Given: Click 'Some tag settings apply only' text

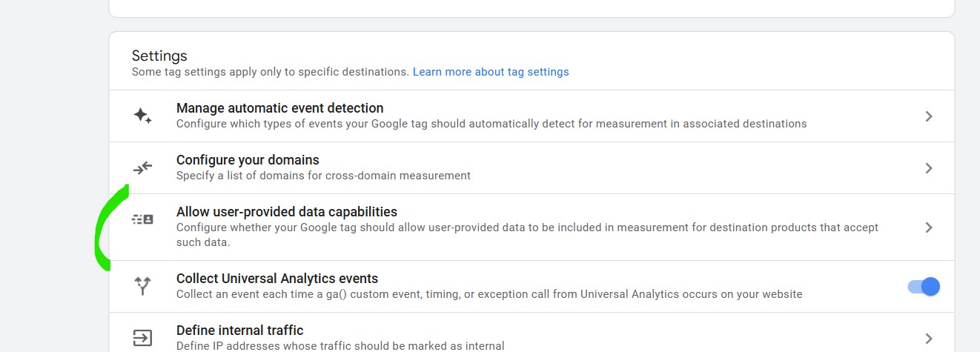Looking at the screenshot, I should 270,72.
